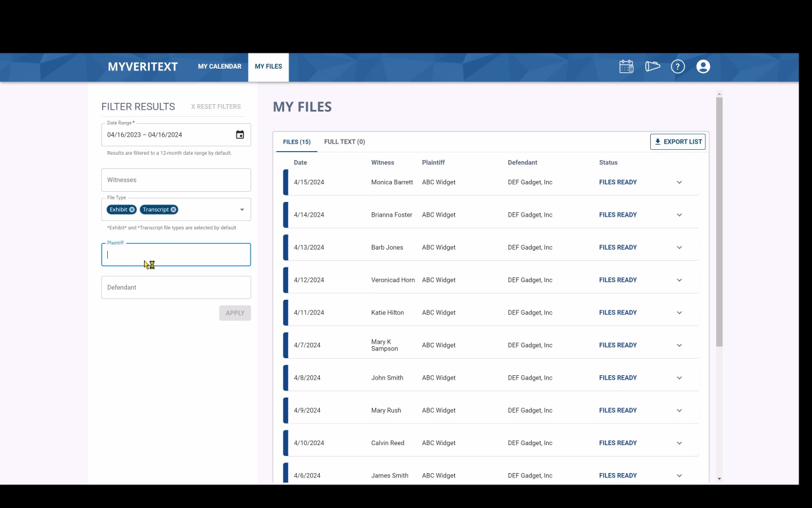812x508 pixels.
Task: Click witness name Brianna Foster
Action: coord(391,215)
